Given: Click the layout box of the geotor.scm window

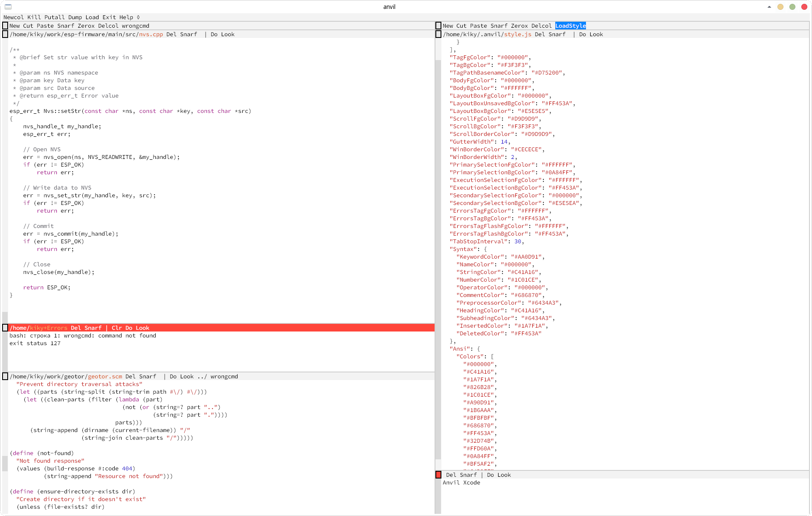Looking at the screenshot, I should tap(5, 376).
